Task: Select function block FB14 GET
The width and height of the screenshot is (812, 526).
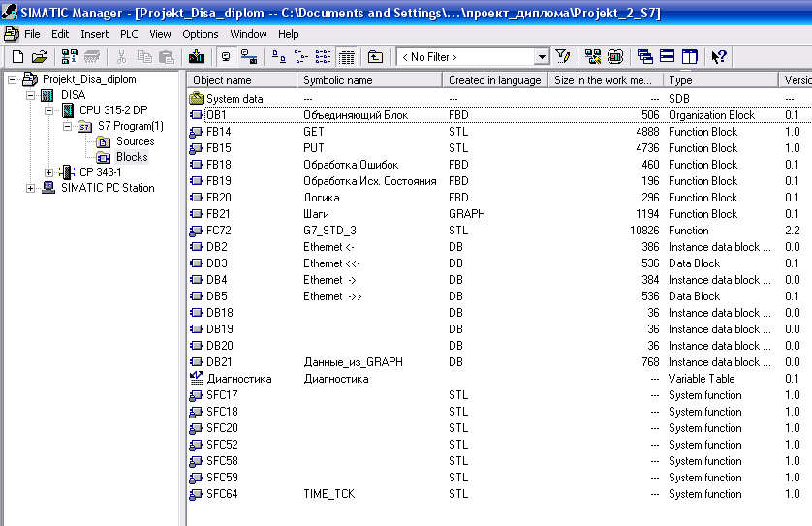Action: coord(219,132)
